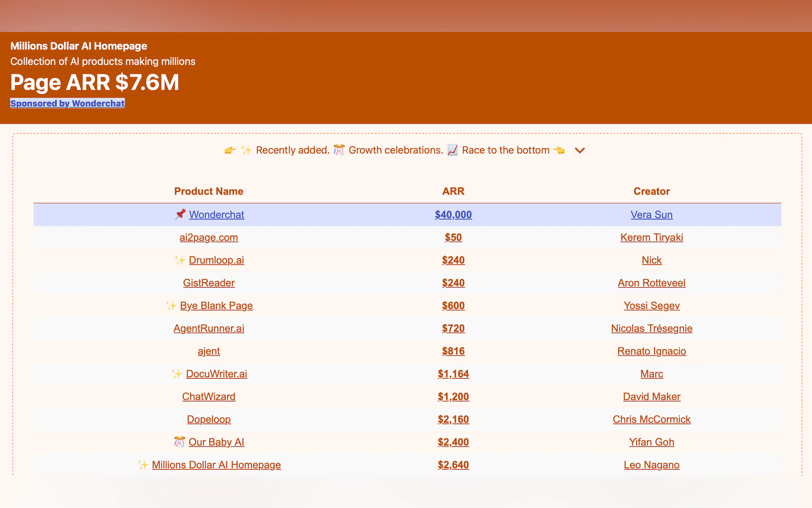Expand the legend with the chevron arrow
The image size is (812, 508).
(580, 150)
